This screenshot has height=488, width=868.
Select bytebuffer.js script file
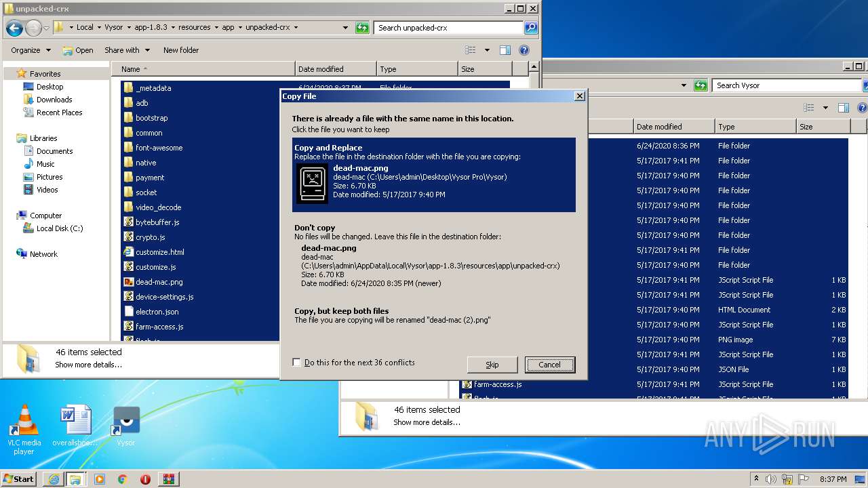pyautogui.click(x=157, y=222)
